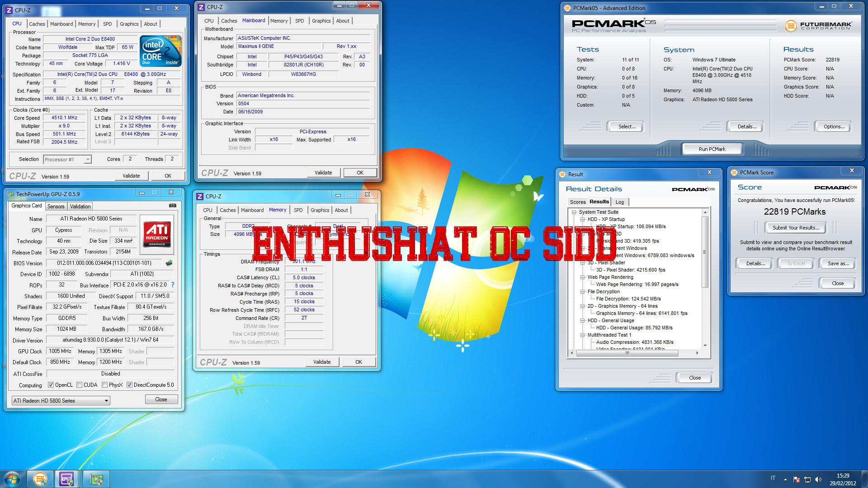Collapse the HDD - XP Startup node

[583, 219]
